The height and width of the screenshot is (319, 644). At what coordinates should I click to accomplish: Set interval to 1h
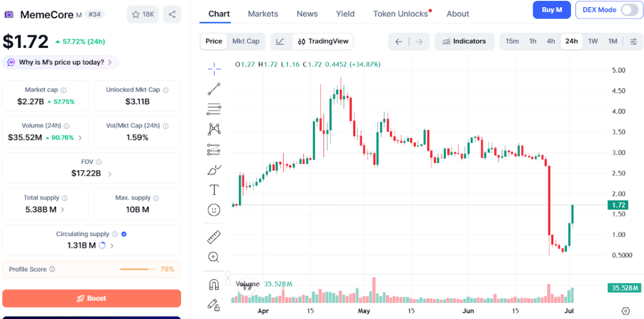click(533, 41)
